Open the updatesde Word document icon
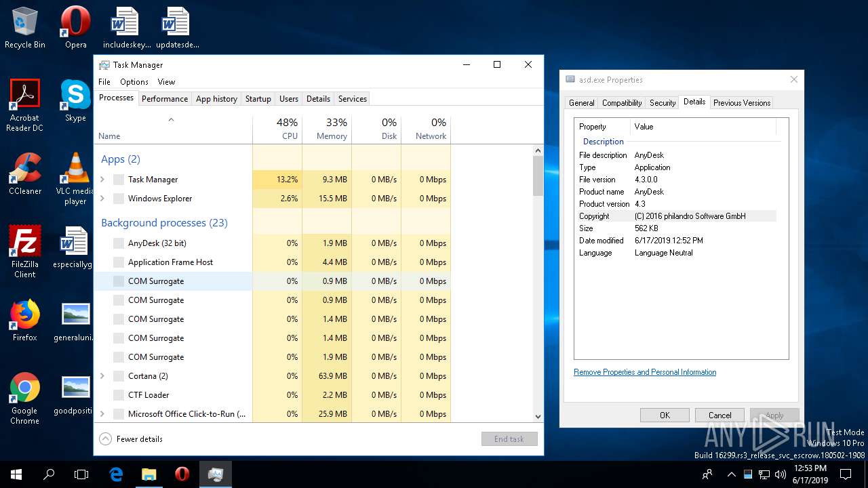The image size is (868, 488). click(x=177, y=28)
